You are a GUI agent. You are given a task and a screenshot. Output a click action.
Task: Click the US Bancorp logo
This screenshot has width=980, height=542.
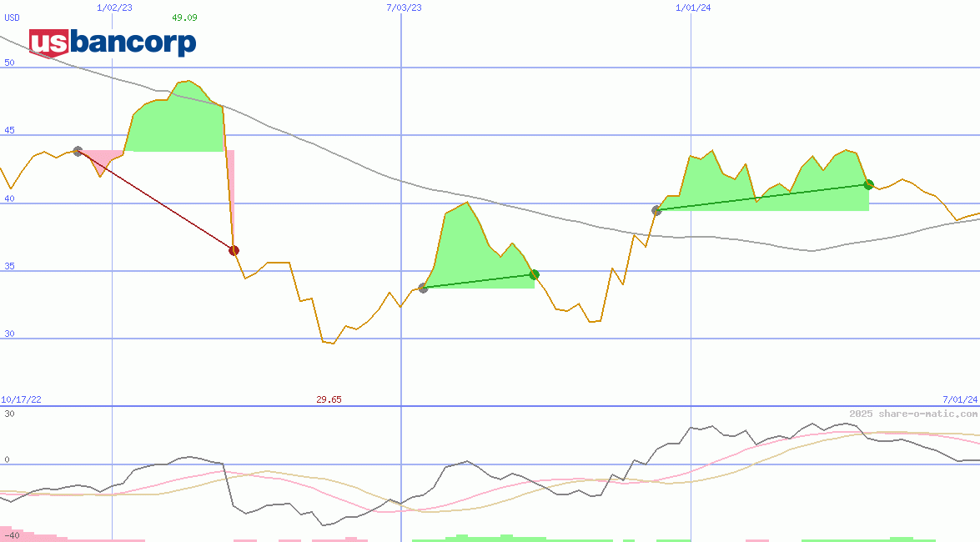tap(113, 43)
